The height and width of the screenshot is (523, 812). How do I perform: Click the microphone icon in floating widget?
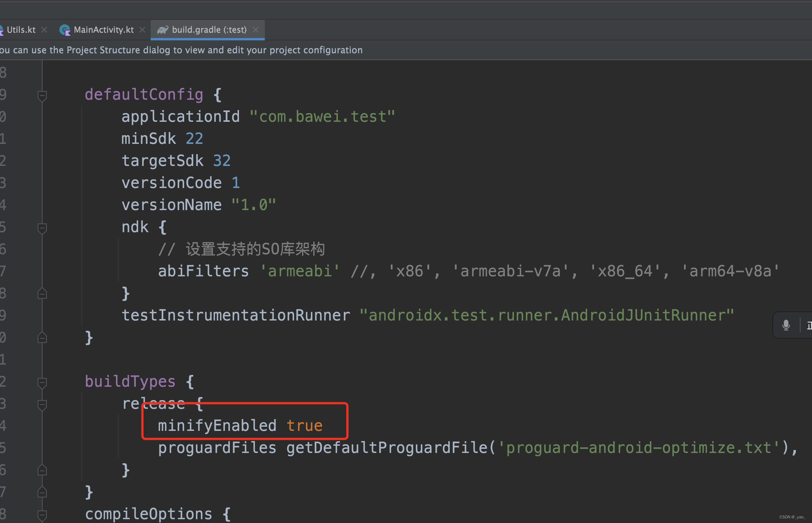point(786,325)
